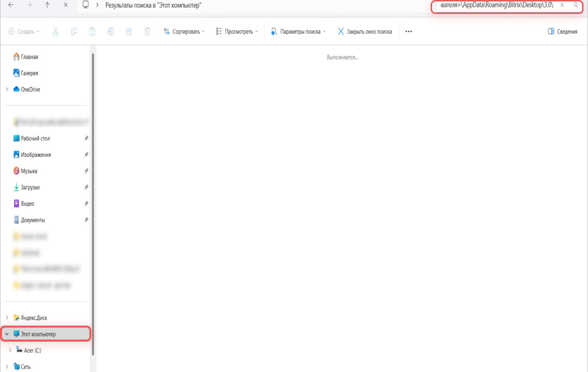This screenshot has width=588, height=372.
Task: Click the pin icon beside Музыка
Action: click(86, 171)
